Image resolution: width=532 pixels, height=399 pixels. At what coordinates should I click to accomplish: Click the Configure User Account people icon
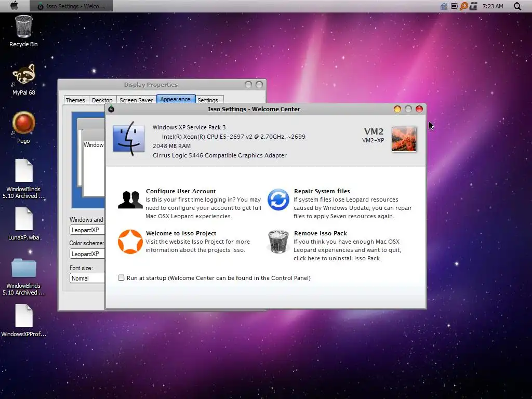[130, 199]
